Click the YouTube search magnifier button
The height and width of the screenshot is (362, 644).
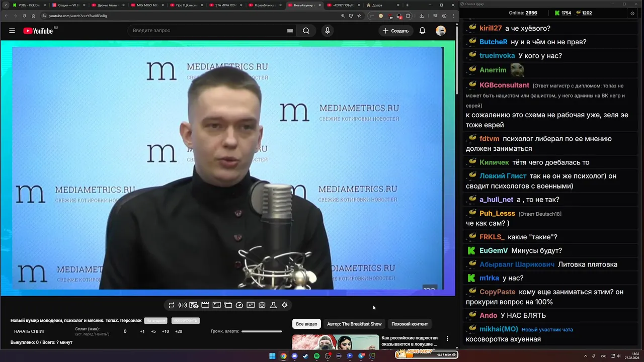(x=306, y=31)
